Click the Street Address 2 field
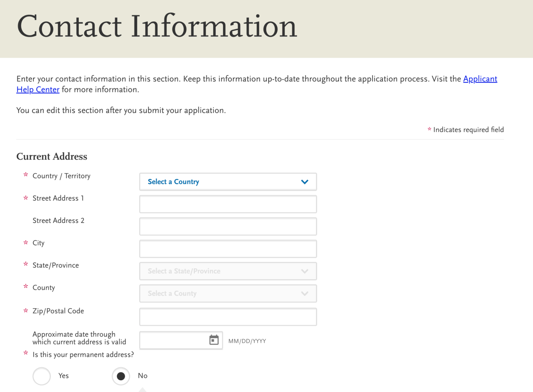Viewport: 533px width, 392px height. (228, 227)
